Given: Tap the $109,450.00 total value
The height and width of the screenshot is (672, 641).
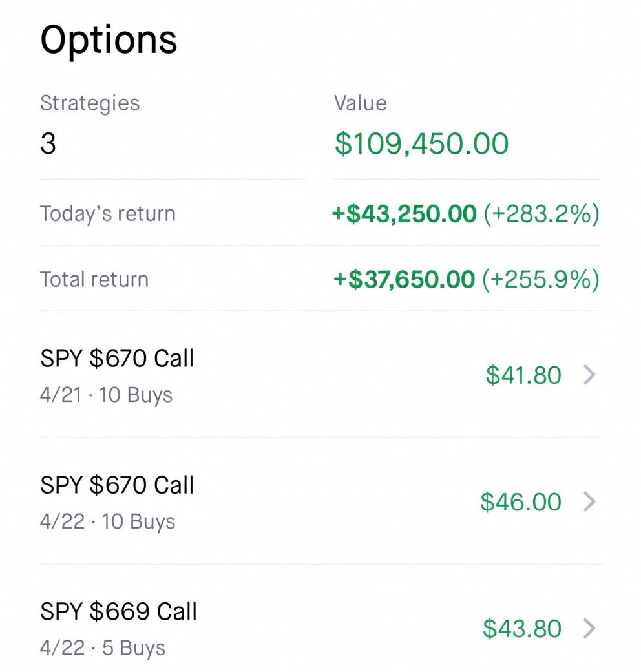Looking at the screenshot, I should coord(421,143).
